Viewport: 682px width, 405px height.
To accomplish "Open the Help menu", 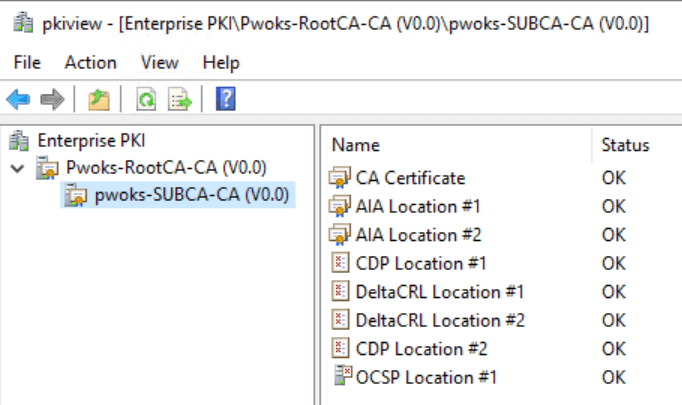I will (x=221, y=63).
